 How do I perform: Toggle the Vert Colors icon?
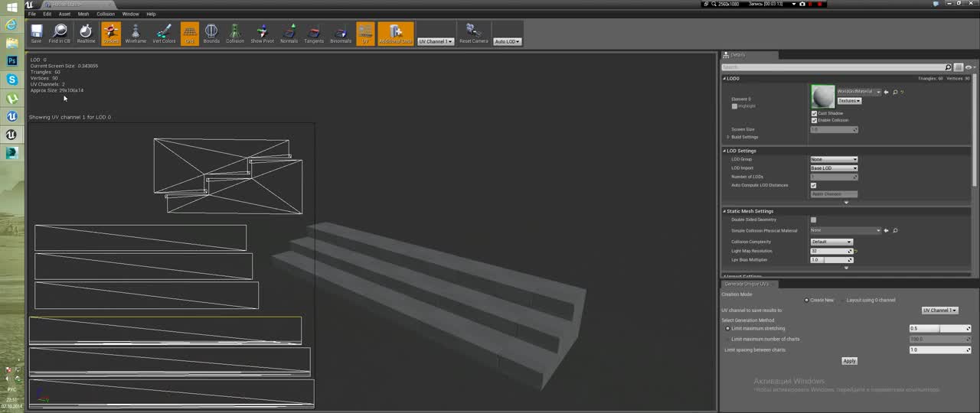click(x=164, y=33)
